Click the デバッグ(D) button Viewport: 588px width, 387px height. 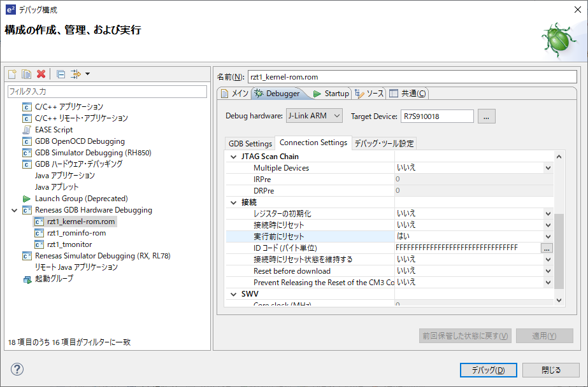488,370
